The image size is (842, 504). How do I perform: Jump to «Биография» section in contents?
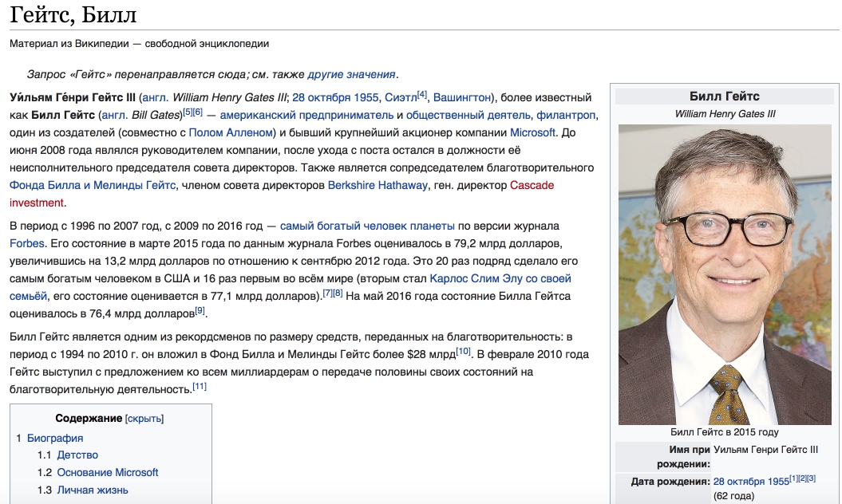(x=55, y=438)
